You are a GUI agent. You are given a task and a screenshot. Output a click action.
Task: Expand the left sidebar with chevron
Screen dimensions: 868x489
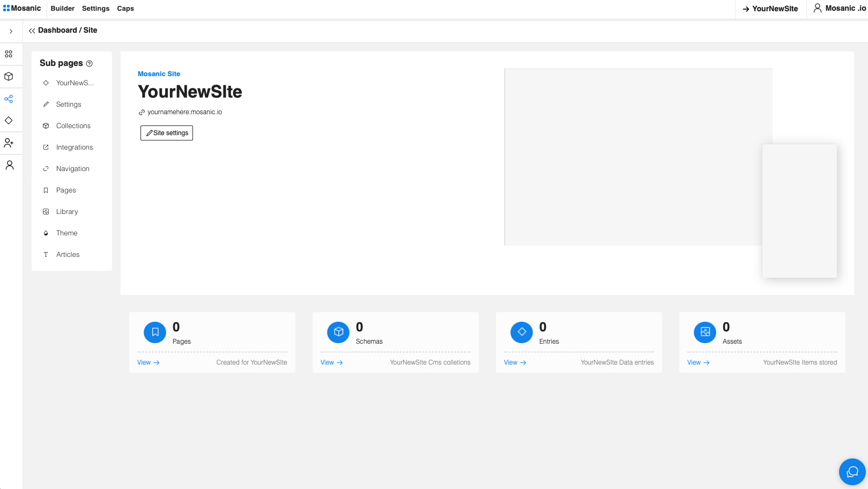(x=11, y=31)
